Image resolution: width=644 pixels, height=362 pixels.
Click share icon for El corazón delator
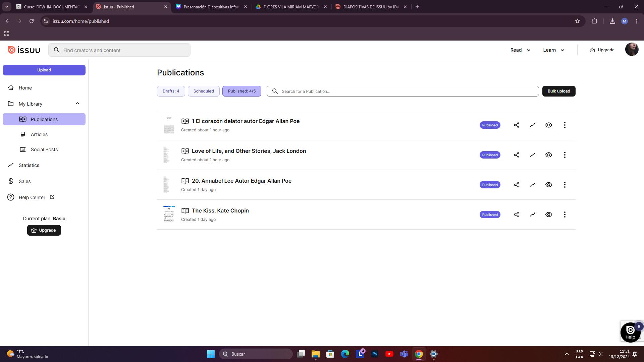pyautogui.click(x=517, y=125)
